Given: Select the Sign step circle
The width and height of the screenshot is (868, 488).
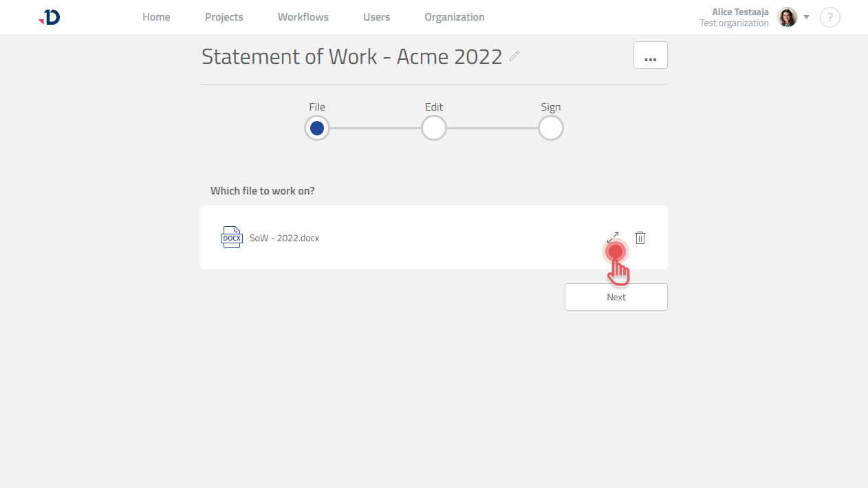Looking at the screenshot, I should 551,128.
